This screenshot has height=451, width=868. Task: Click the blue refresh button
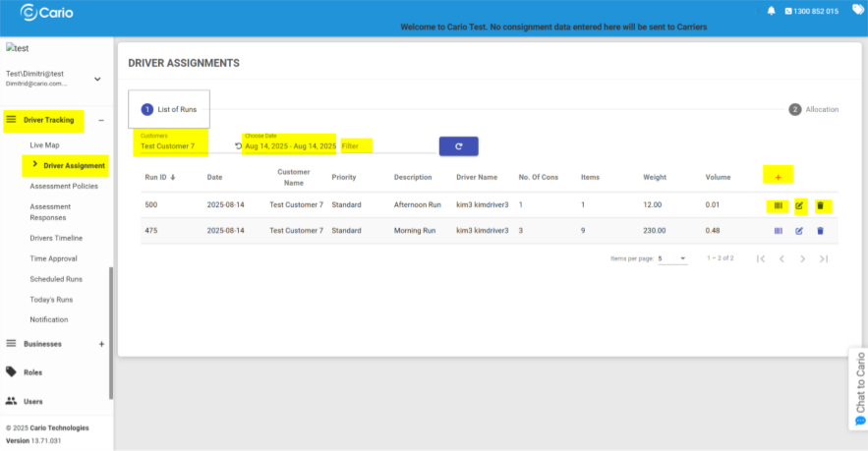pyautogui.click(x=458, y=145)
